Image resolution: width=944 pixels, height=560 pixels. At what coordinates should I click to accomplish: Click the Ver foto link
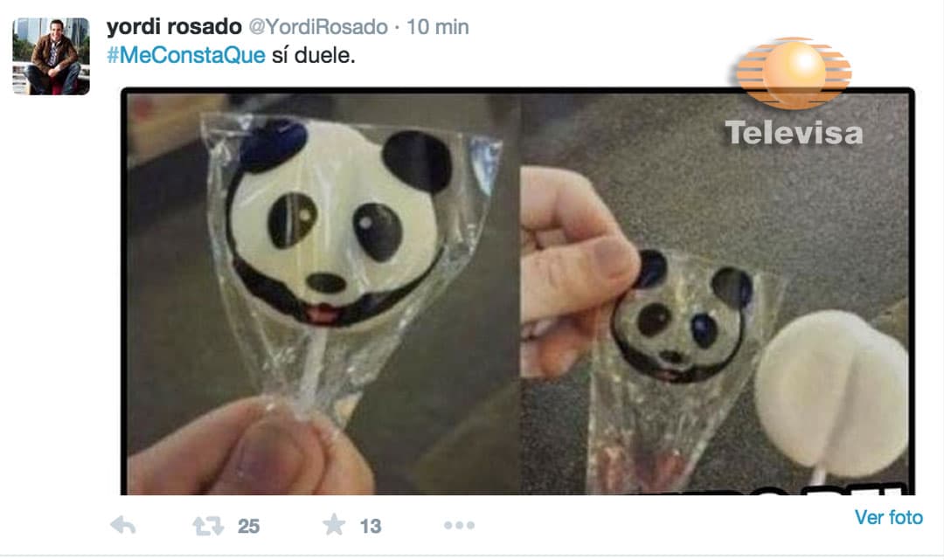pyautogui.click(x=889, y=517)
